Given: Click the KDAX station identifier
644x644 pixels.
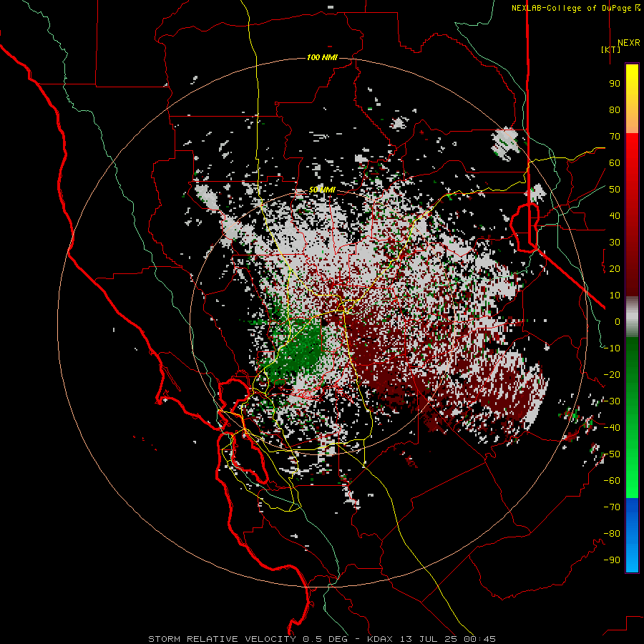Looking at the screenshot, I should (379, 639).
